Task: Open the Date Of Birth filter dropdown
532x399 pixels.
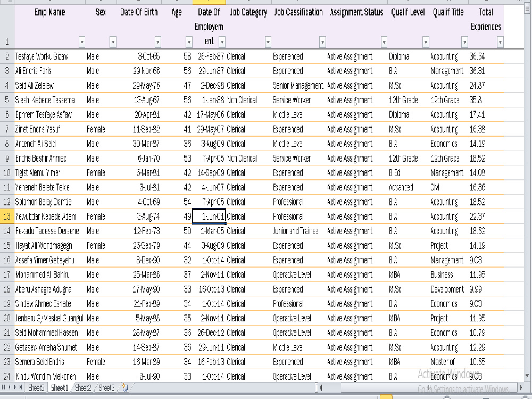Action: point(158,42)
